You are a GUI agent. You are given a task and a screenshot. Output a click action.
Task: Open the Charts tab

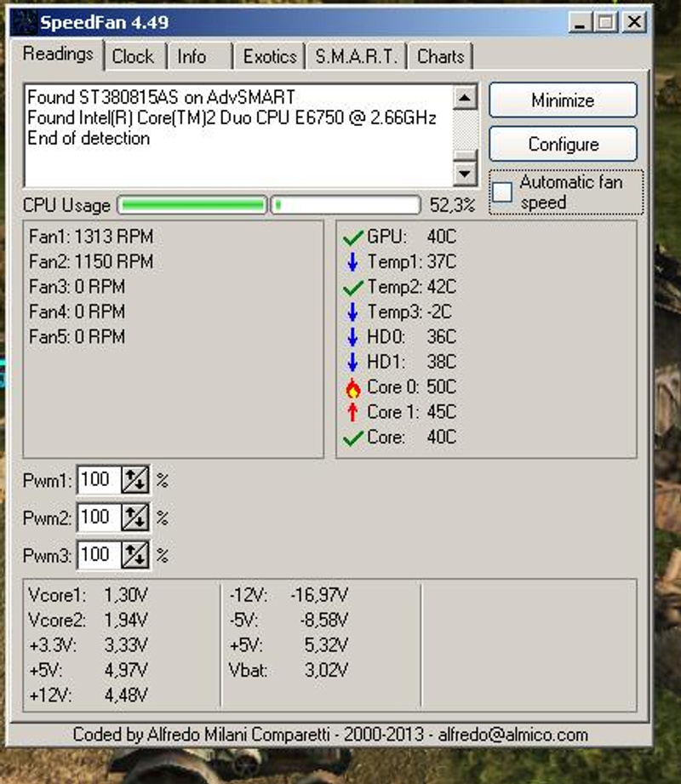[440, 57]
